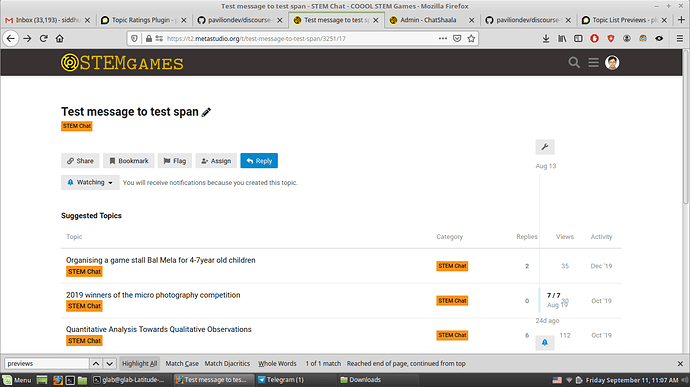Find next match arrow in find bar
This screenshot has width=690, height=387.
110,364
